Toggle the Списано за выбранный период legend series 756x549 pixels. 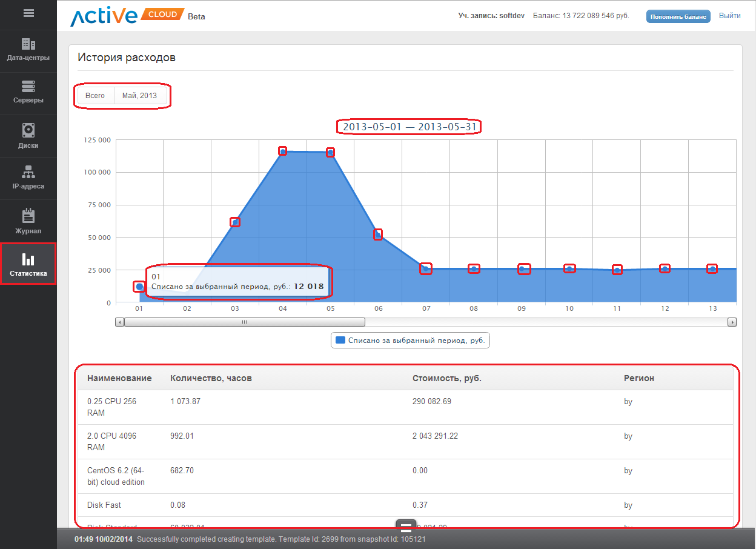pyautogui.click(x=410, y=341)
